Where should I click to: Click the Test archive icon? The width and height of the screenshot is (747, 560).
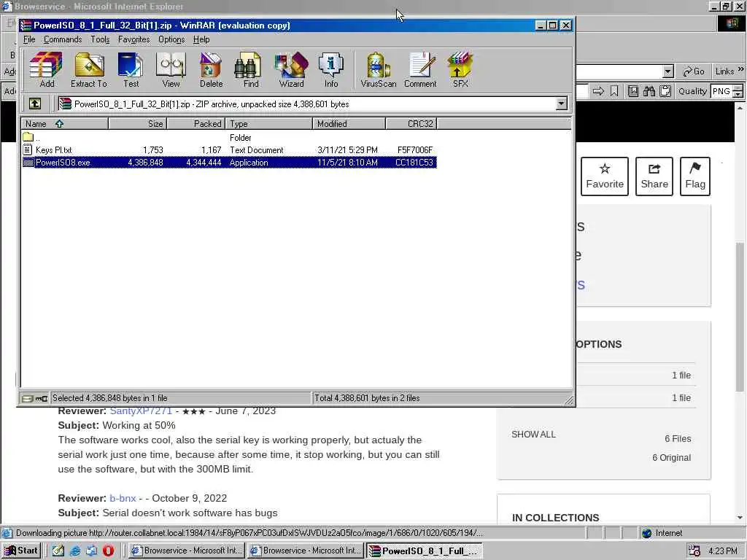tap(131, 70)
